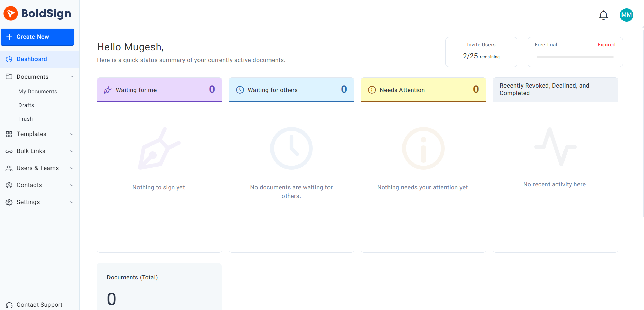Open the Drafts link
This screenshot has width=644, height=310.
(x=26, y=105)
